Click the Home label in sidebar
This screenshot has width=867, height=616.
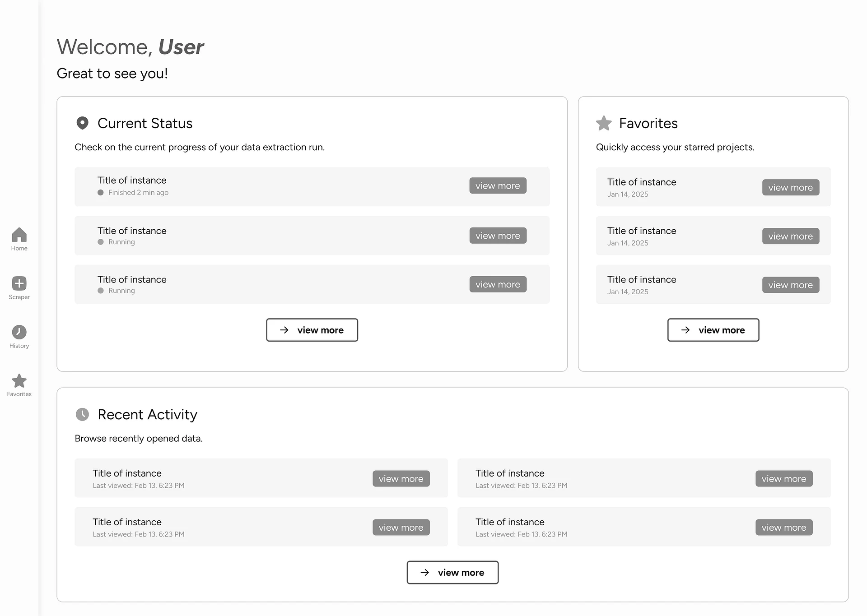pyautogui.click(x=19, y=248)
